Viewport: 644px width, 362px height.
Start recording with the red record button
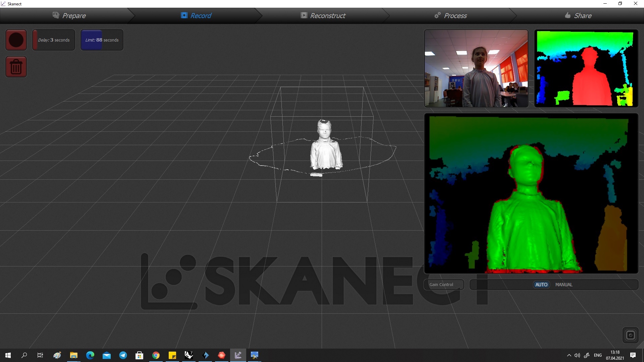pos(16,40)
